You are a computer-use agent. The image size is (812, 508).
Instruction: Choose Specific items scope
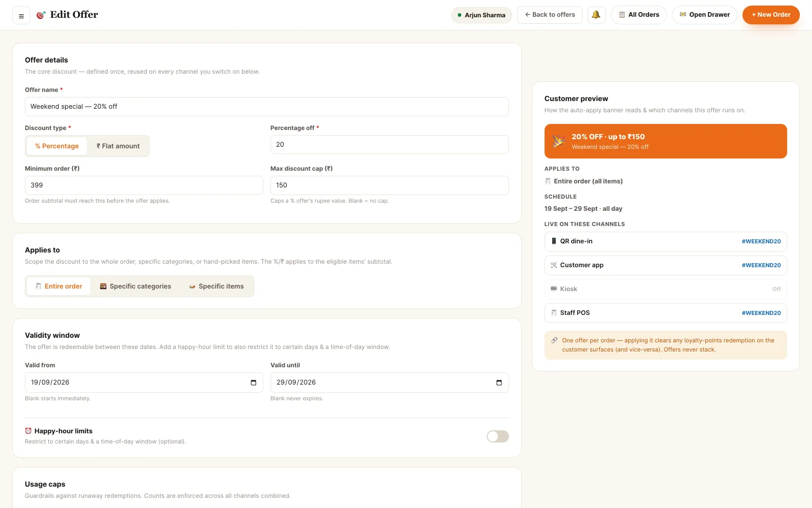pyautogui.click(x=216, y=287)
